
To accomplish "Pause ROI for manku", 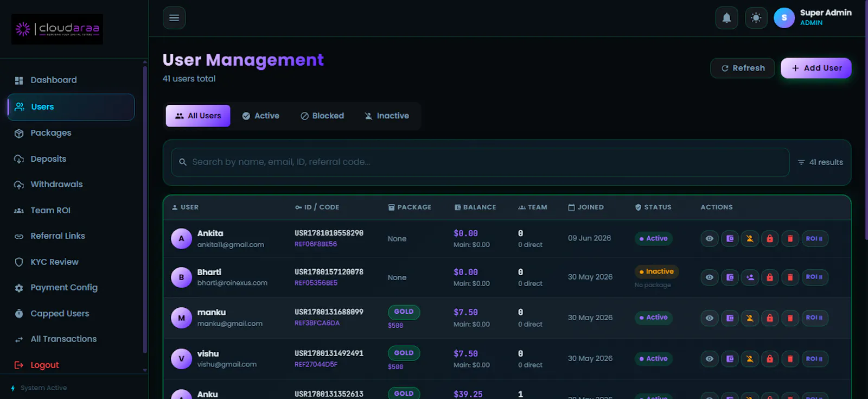I will tap(814, 318).
